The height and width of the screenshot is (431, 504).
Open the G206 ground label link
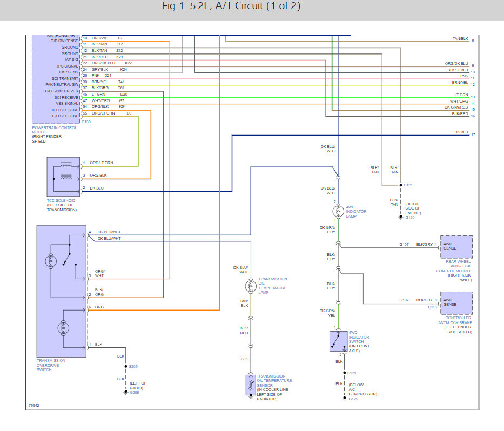click(x=135, y=393)
